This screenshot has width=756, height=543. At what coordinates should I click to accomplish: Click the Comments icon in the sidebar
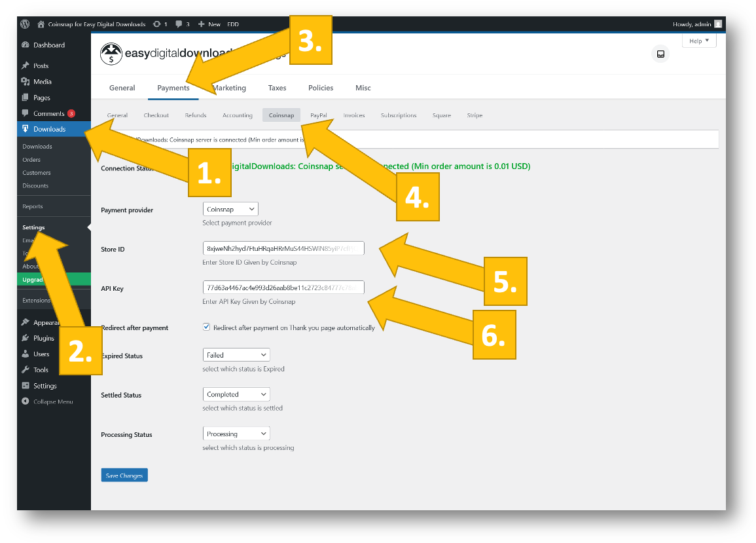tap(26, 113)
